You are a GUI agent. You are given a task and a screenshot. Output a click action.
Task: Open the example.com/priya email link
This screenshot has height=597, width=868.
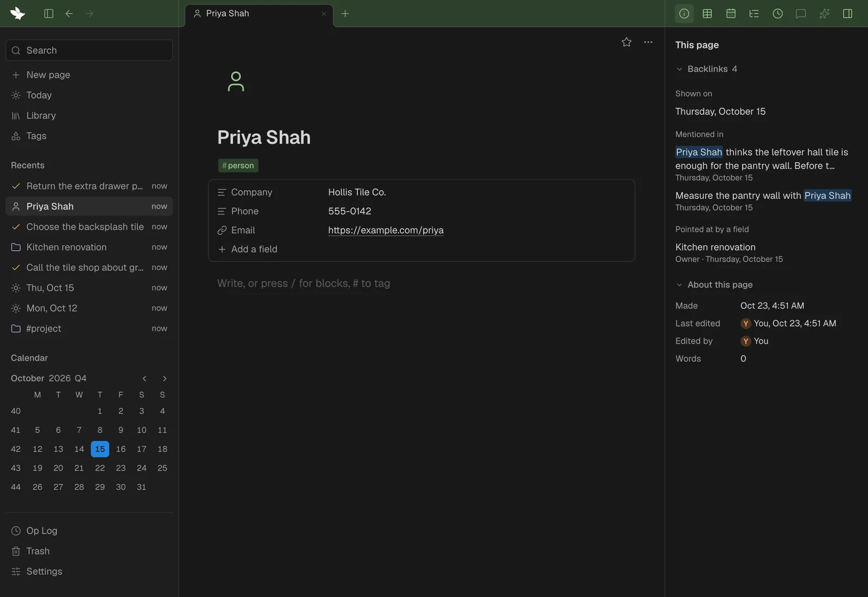pyautogui.click(x=386, y=230)
